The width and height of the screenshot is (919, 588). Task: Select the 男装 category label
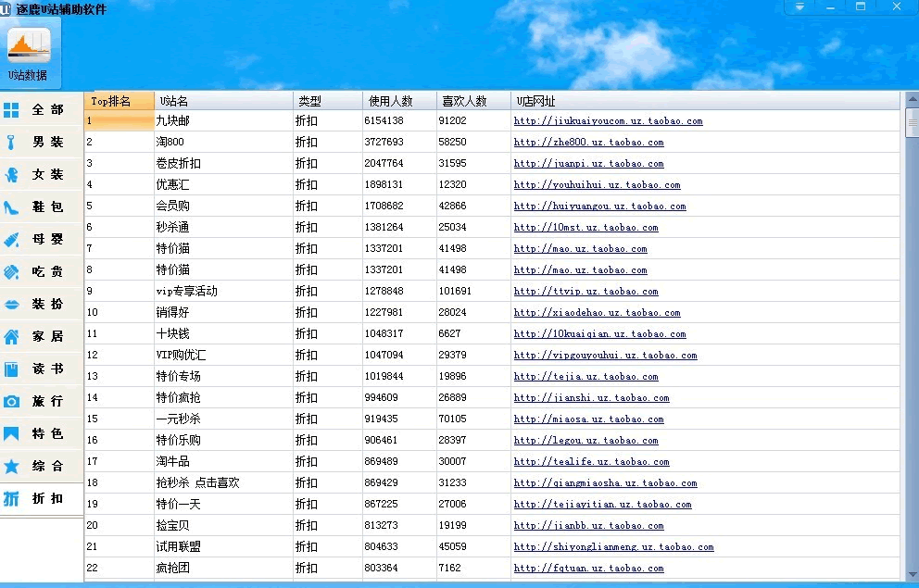pyautogui.click(x=47, y=142)
